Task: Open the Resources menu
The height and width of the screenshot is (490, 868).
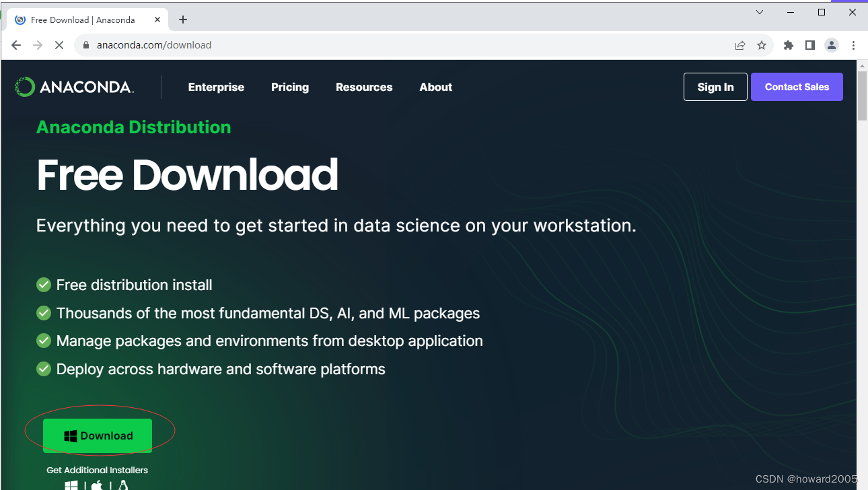Action: pos(364,87)
